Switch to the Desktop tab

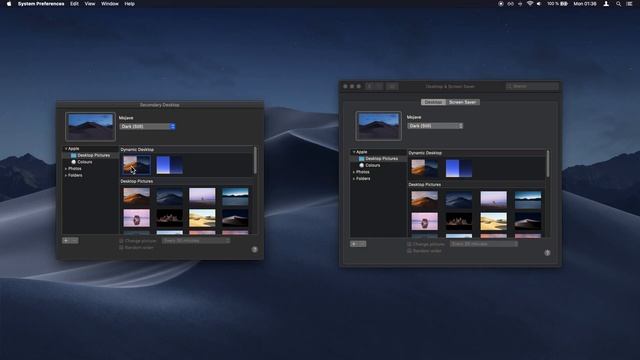coord(433,102)
